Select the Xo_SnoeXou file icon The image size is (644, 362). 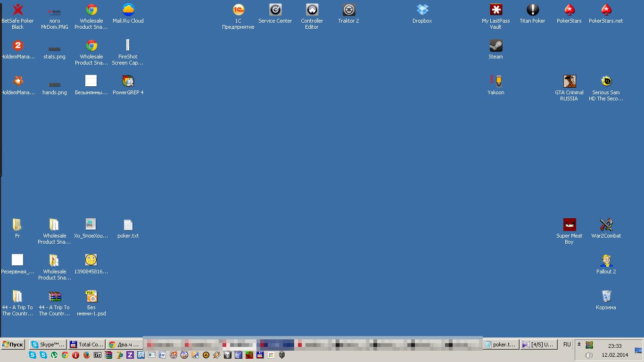coord(91,229)
